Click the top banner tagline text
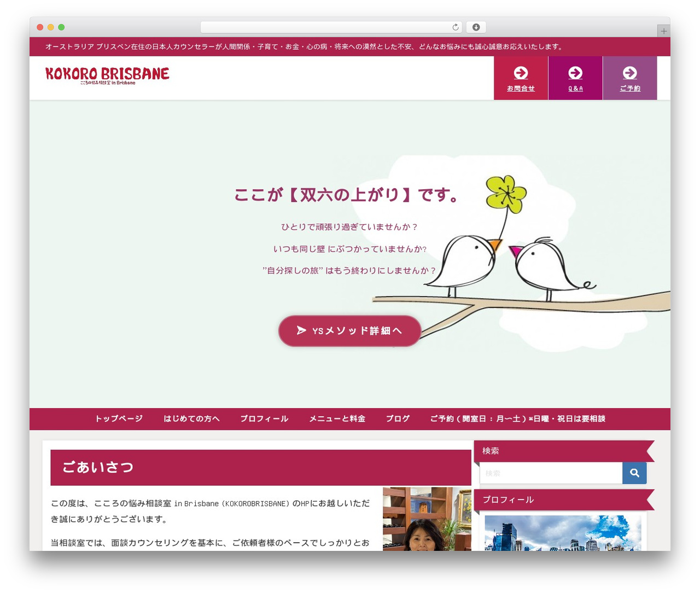 point(305,46)
